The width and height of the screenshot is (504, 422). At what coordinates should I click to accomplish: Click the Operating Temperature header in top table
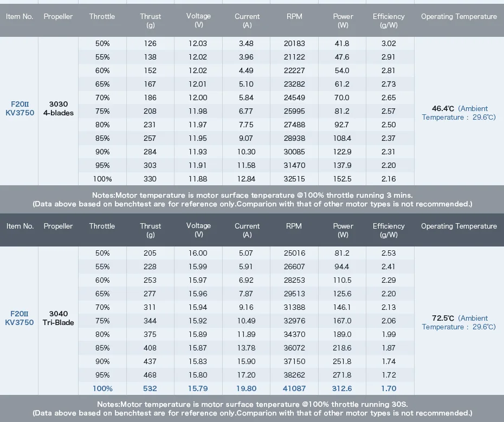tap(458, 16)
